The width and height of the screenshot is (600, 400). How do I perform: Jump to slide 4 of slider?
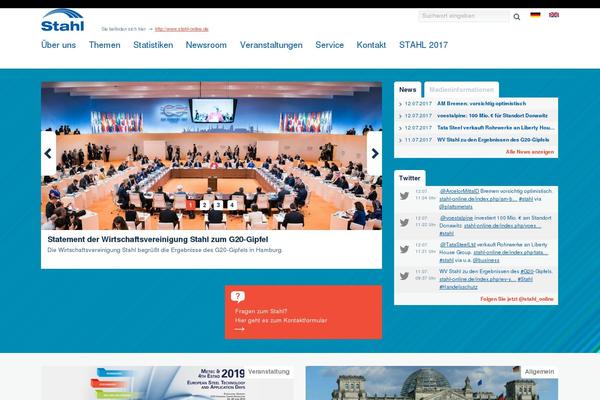coord(232,205)
